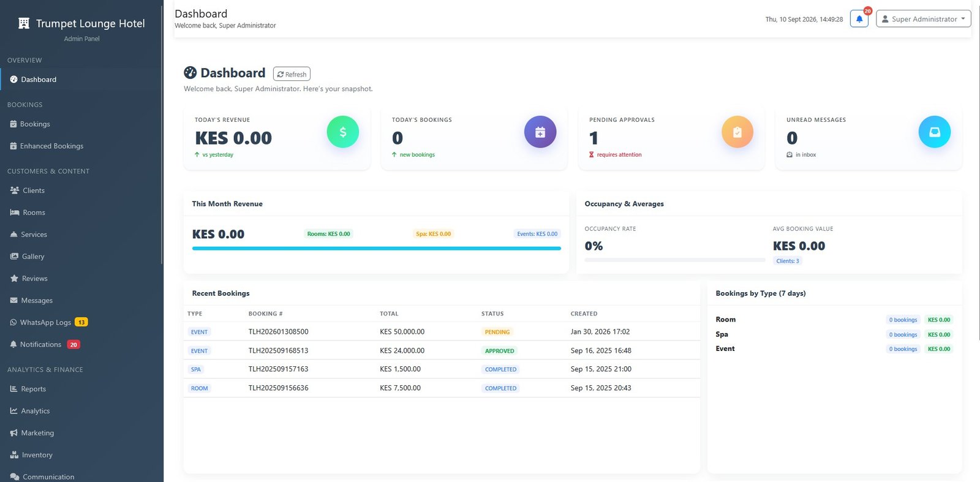980x482 pixels.
Task: Click the Messages envelope icon in sidebar
Action: pyautogui.click(x=14, y=300)
